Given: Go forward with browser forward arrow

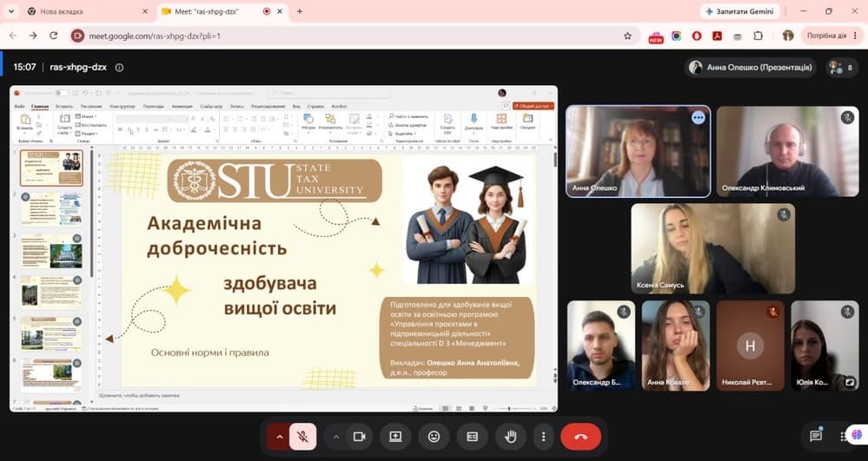Looking at the screenshot, I should tap(33, 36).
